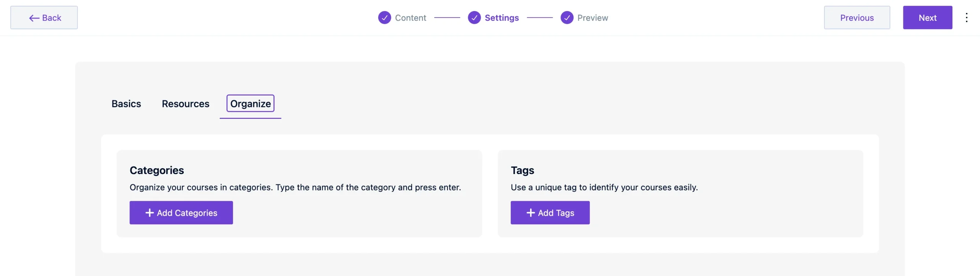Click the Tags card heading
The height and width of the screenshot is (276, 980).
[x=522, y=170]
